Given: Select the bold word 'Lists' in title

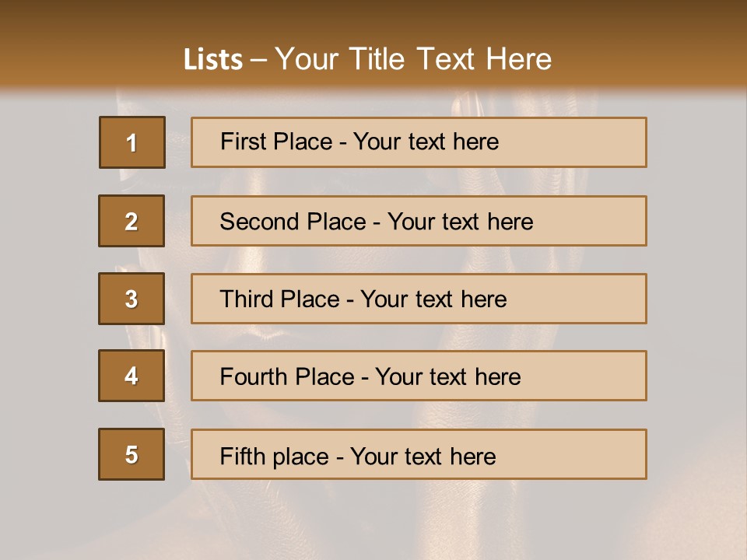Looking at the screenshot, I should 213,60.
